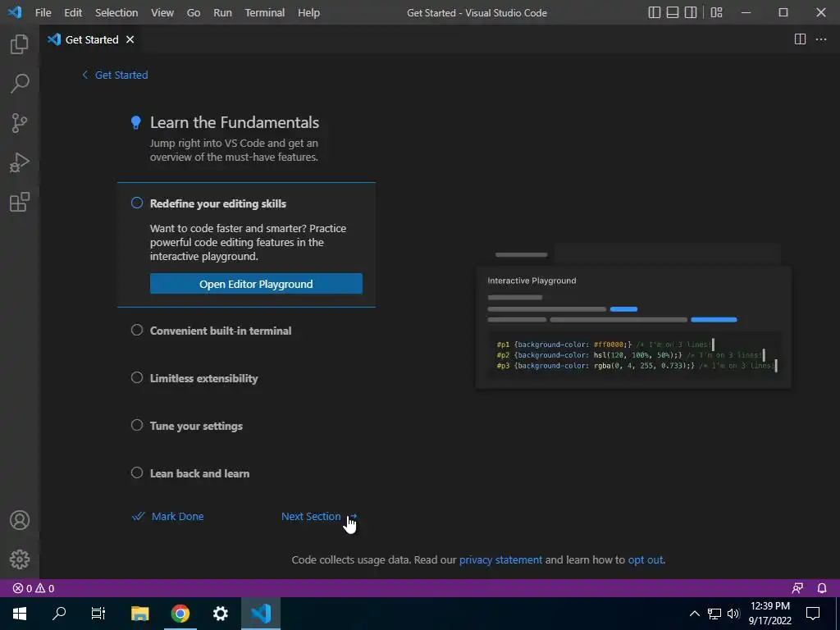Click the Interactive Playground preview image
The width and height of the screenshot is (840, 630).
click(x=633, y=316)
